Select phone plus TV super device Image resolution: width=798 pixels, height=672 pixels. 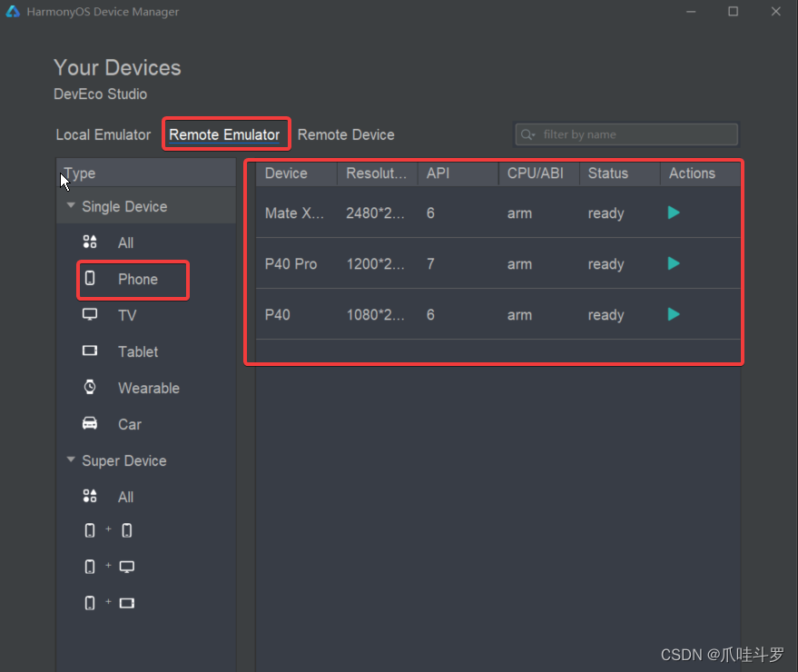[109, 567]
